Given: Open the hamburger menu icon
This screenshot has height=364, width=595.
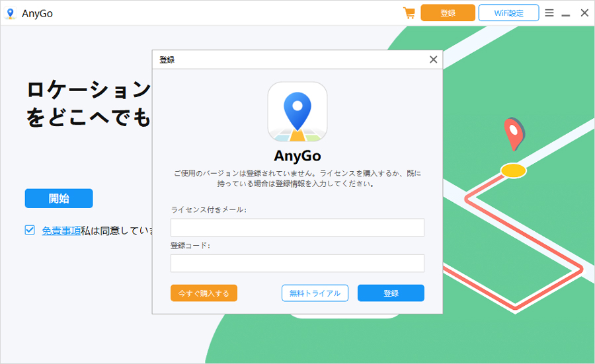Looking at the screenshot, I should [549, 13].
